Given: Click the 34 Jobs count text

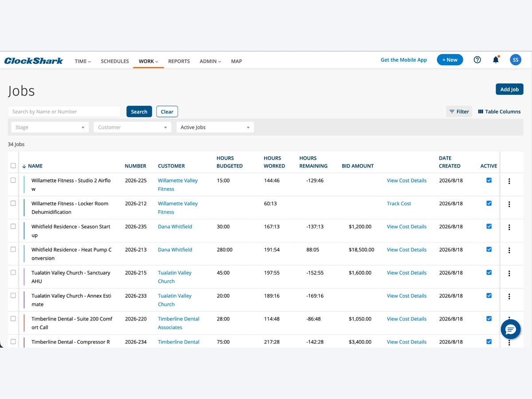Looking at the screenshot, I should tap(16, 145).
